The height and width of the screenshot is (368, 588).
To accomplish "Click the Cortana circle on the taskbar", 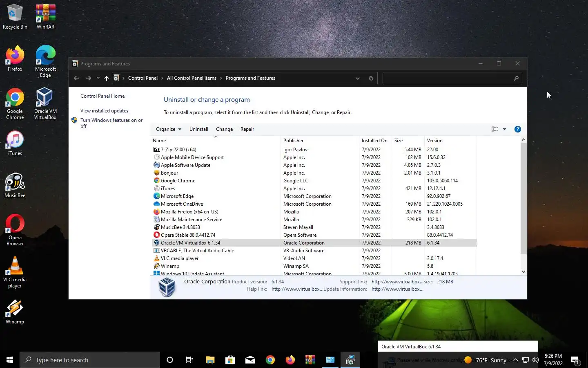I will click(170, 360).
